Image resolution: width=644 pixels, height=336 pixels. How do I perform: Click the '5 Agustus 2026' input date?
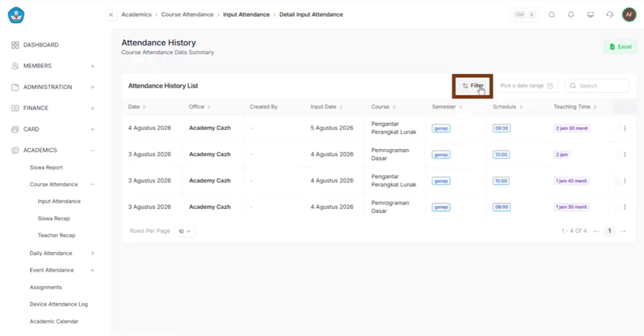(x=332, y=128)
